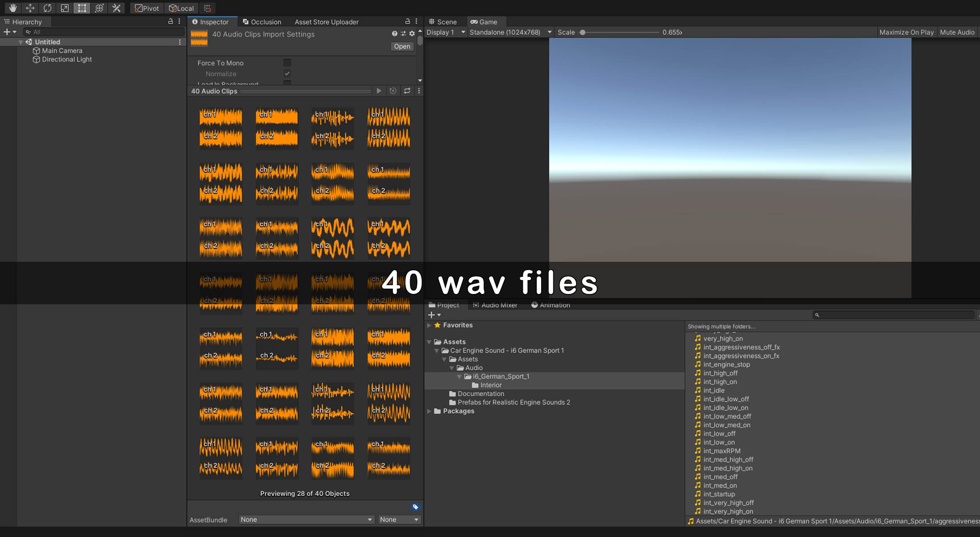Open the AssetBundle None dropdown
The width and height of the screenshot is (980, 537).
click(x=306, y=520)
